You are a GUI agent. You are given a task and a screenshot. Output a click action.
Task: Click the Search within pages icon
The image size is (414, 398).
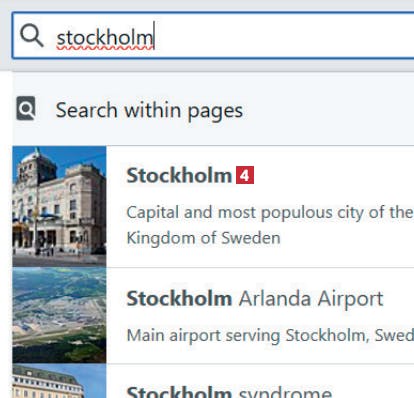(x=26, y=108)
